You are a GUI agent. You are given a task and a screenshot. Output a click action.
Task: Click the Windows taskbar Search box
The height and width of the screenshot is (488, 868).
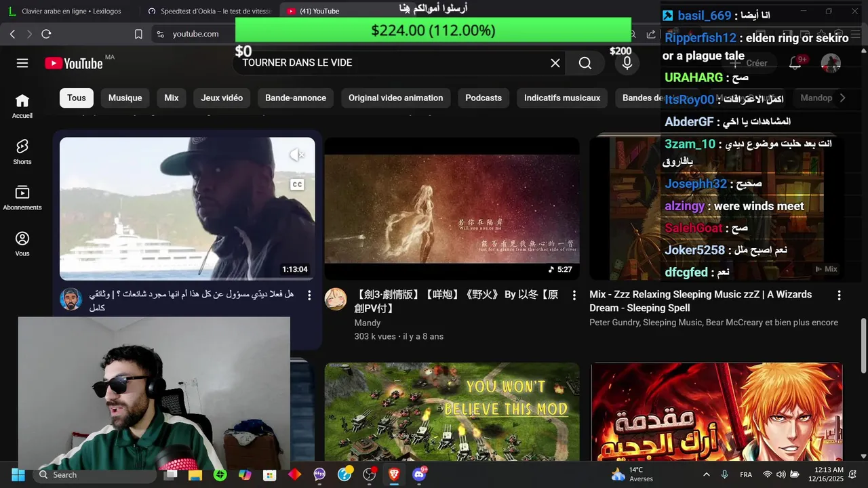[95, 474]
